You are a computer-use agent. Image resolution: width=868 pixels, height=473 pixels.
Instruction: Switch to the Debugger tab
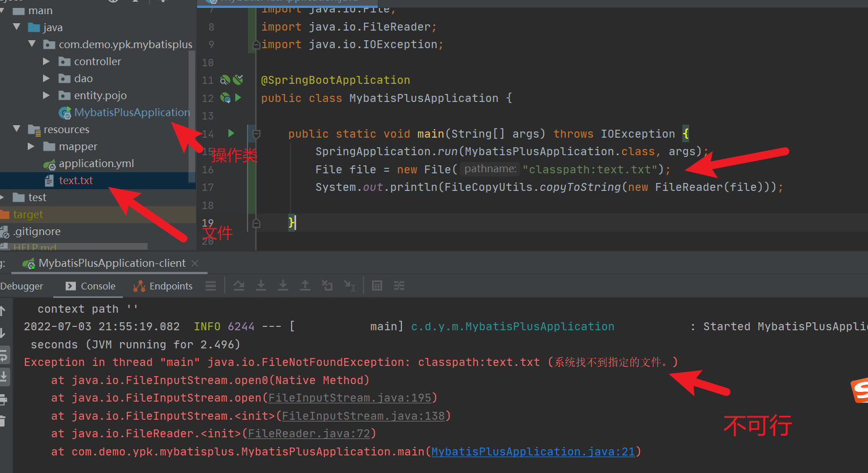pyautogui.click(x=22, y=286)
